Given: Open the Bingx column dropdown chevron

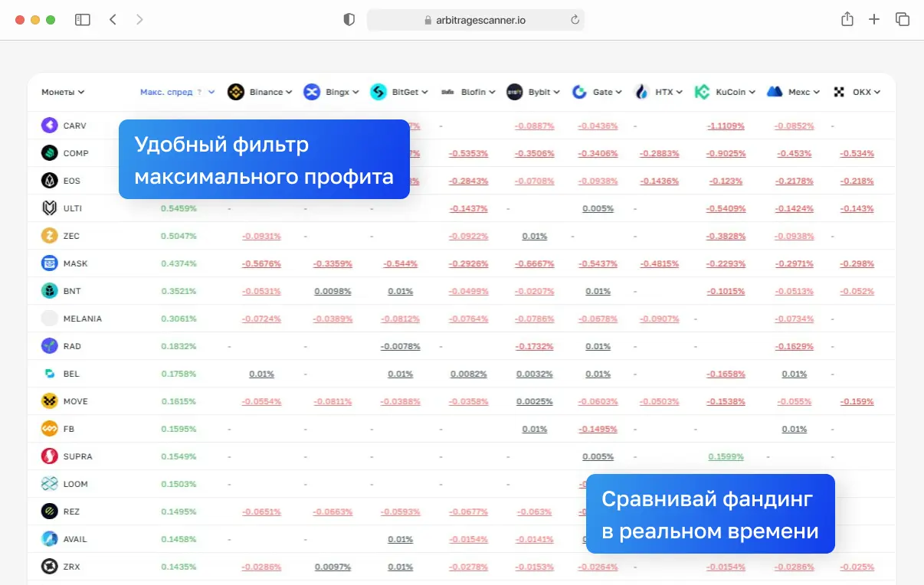Looking at the screenshot, I should [356, 92].
